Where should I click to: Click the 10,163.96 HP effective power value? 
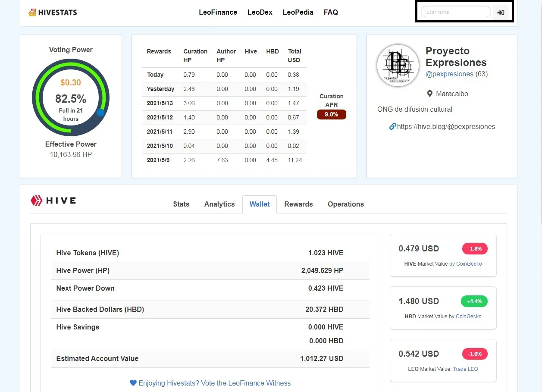click(x=71, y=154)
